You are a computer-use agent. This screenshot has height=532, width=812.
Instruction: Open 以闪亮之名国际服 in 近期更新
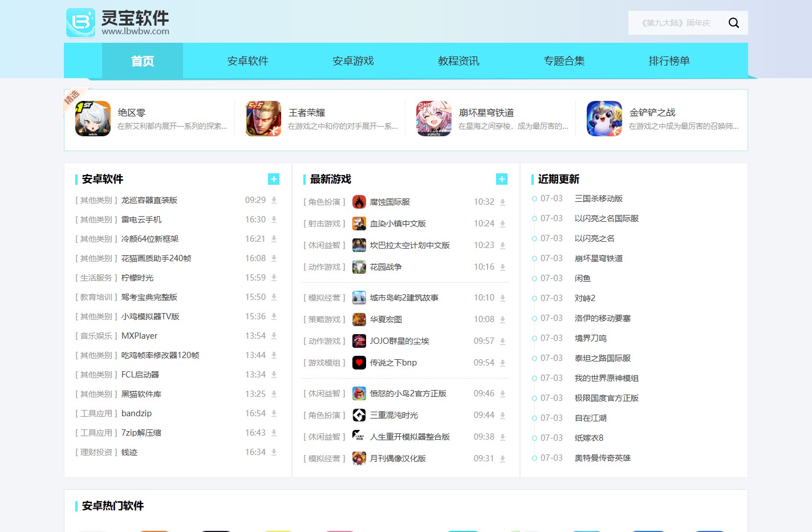(607, 218)
